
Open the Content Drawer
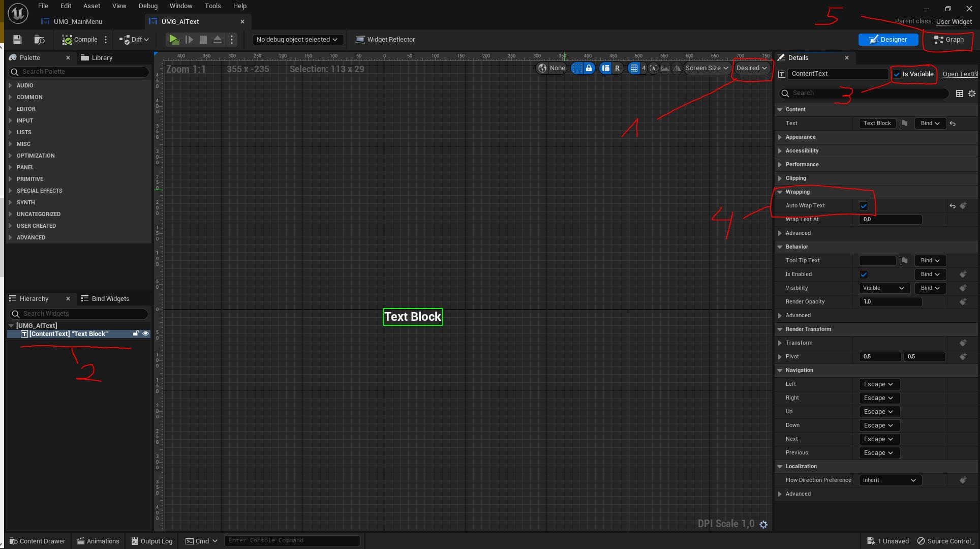(x=38, y=541)
